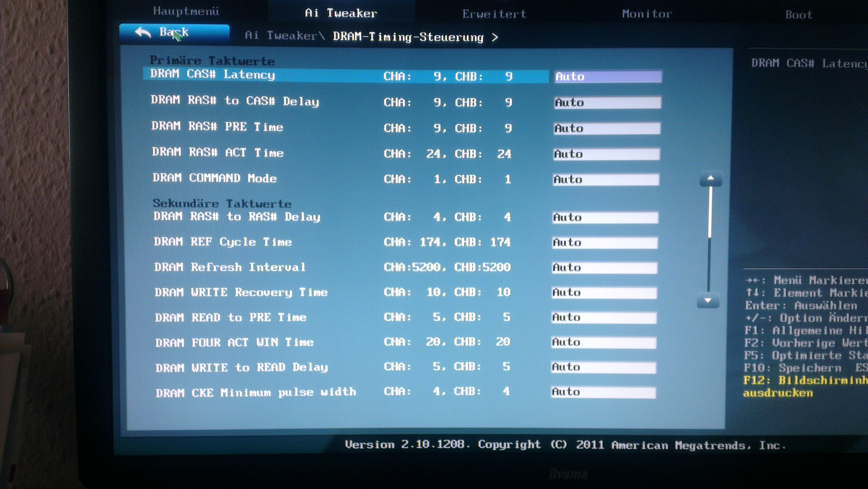
Task: Select the Ai Tweaker tab
Action: [341, 13]
